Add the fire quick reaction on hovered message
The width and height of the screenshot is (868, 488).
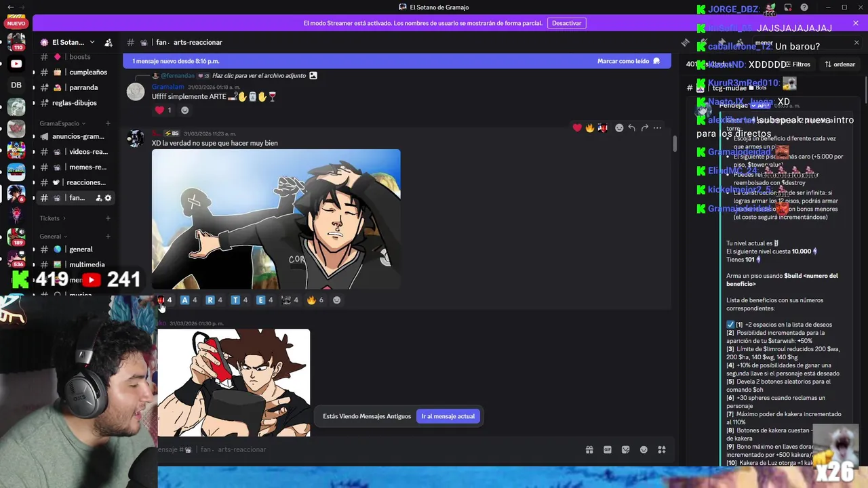(590, 127)
